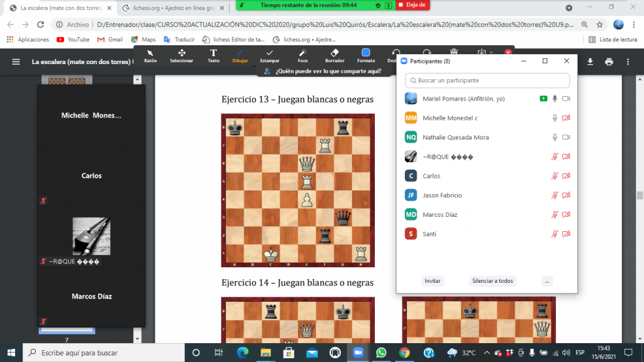644x362 pixels.
Task: Reload the current browser page
Action: [x=40, y=25]
